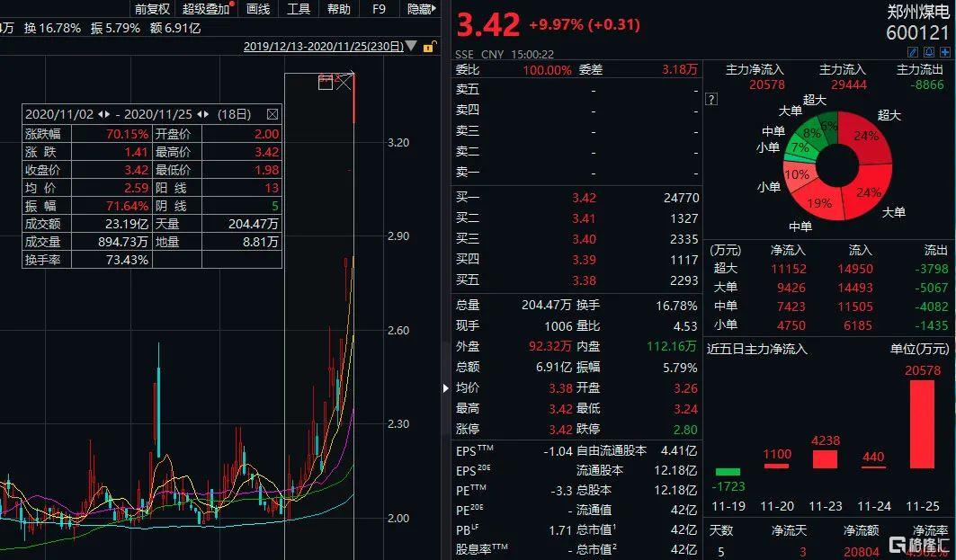Click 隐藏 to hide the side panel
The image size is (956, 560).
(x=421, y=8)
